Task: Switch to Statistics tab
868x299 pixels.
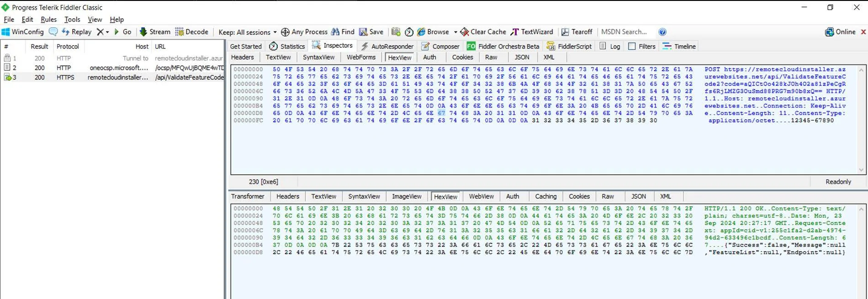Action: [287, 46]
